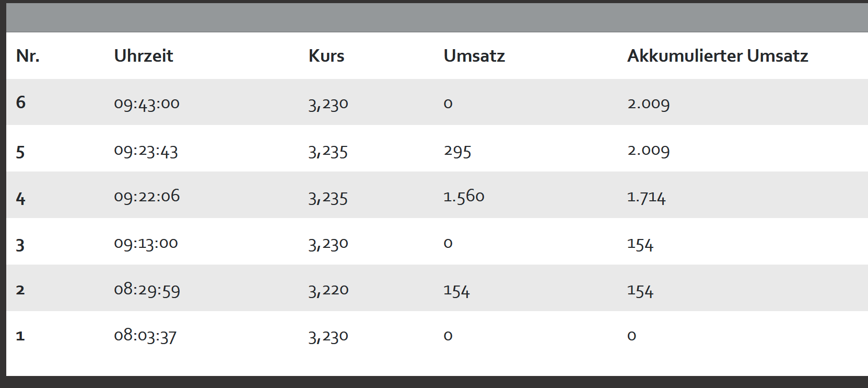868x388 pixels.
Task: Click the accumulated value 1.714
Action: point(647,198)
